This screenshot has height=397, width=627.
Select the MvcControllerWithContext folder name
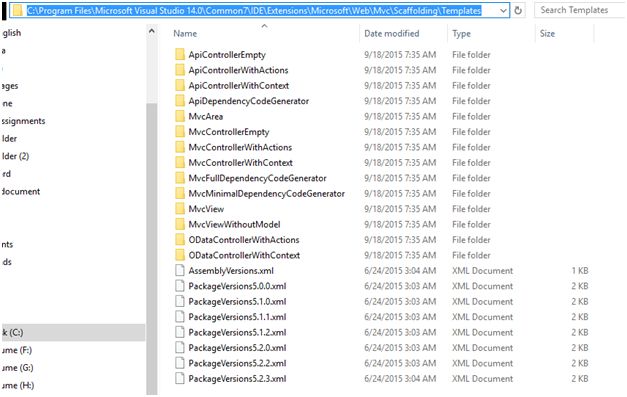(x=240, y=163)
